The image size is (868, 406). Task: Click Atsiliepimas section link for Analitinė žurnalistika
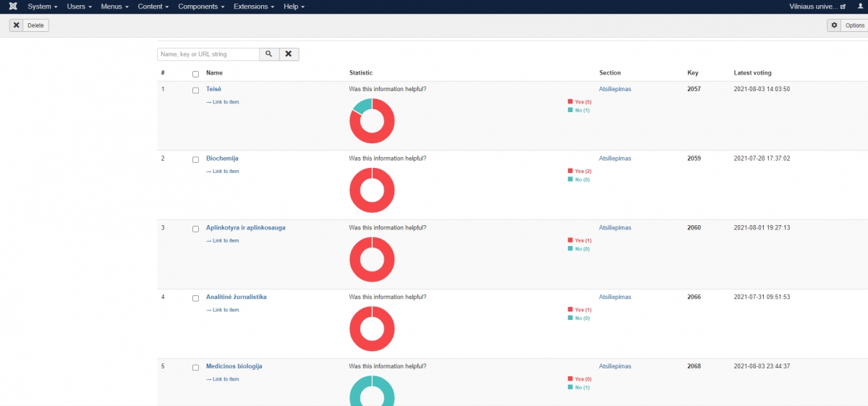click(615, 297)
